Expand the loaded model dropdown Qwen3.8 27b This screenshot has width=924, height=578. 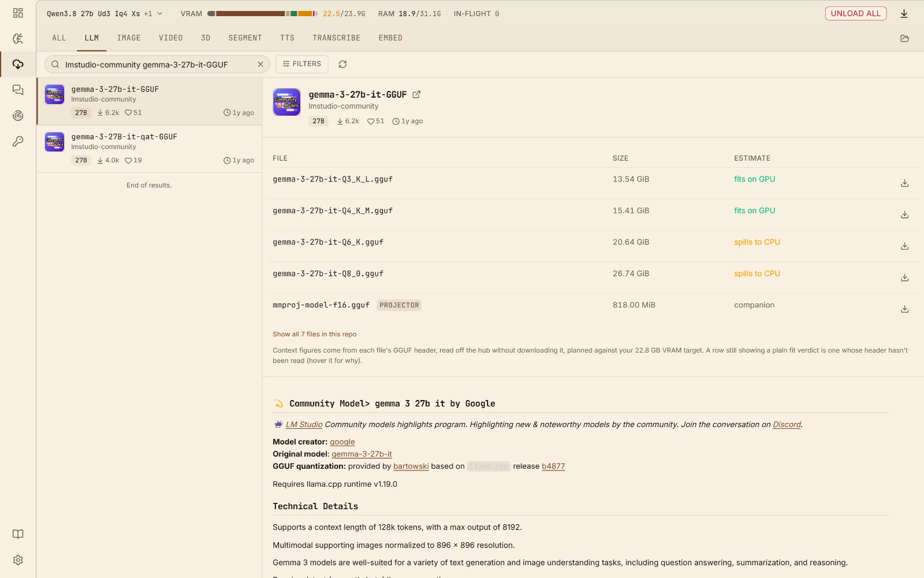click(105, 13)
